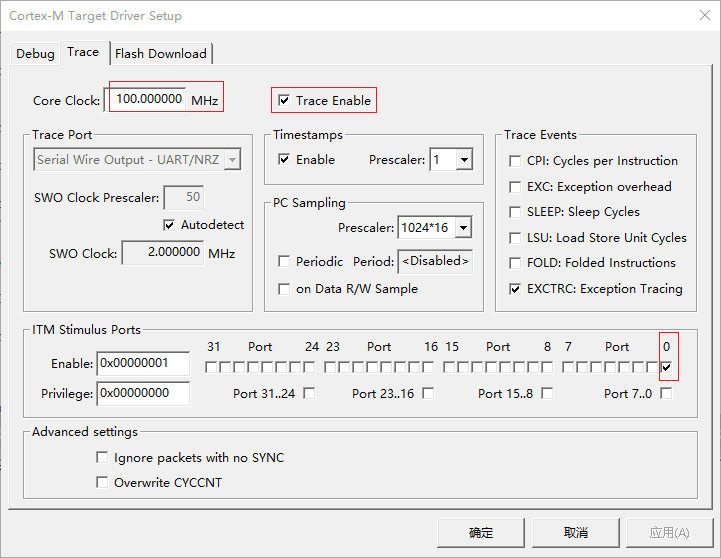This screenshot has height=558, width=721.
Task: Click the Core Clock input field
Action: click(145, 99)
